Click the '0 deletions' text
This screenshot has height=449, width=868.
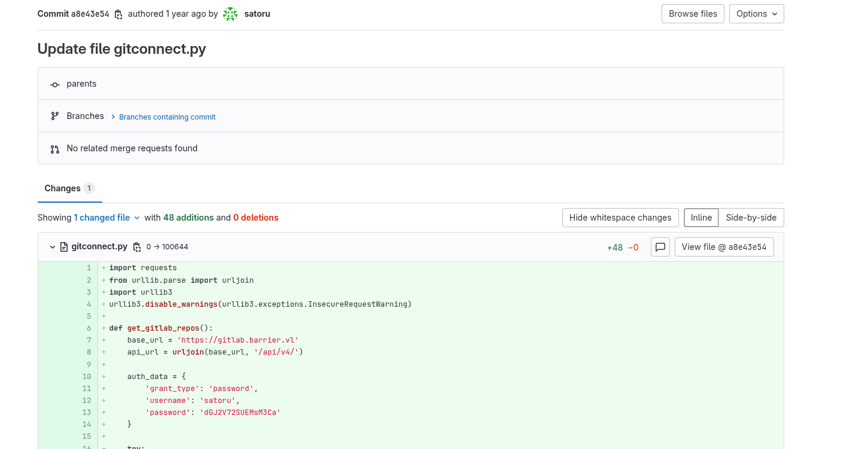(256, 218)
